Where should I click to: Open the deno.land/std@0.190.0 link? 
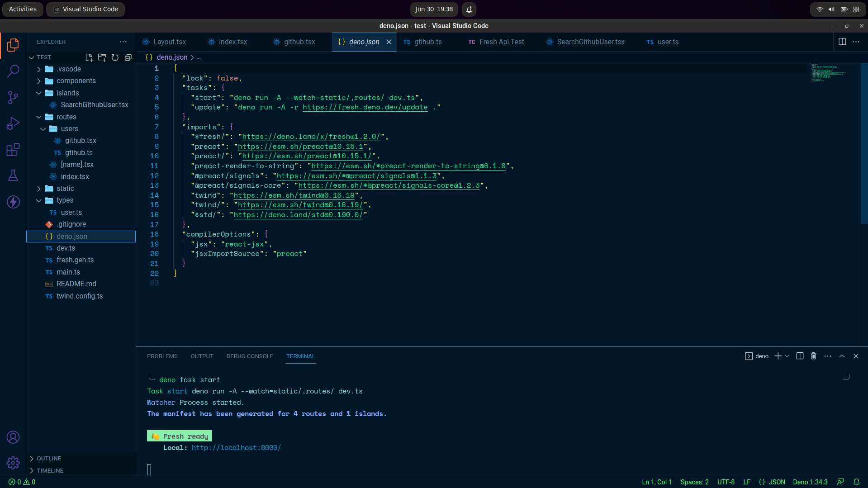(299, 215)
